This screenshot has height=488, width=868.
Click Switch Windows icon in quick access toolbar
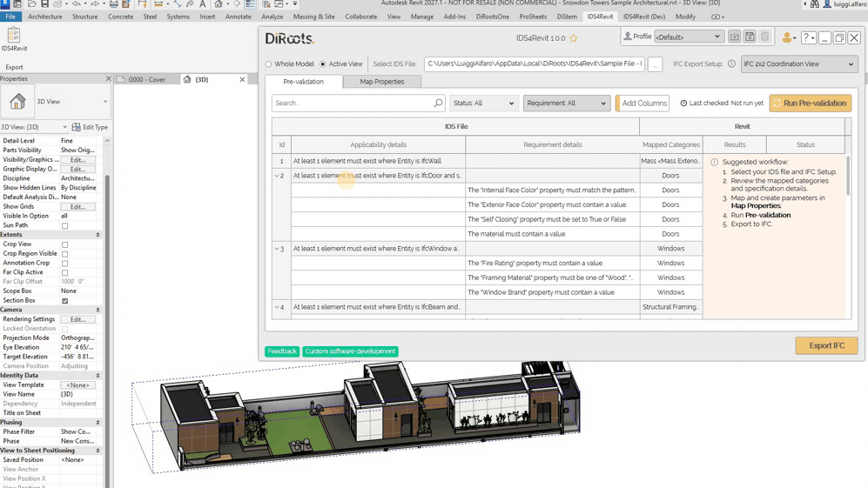280,3
